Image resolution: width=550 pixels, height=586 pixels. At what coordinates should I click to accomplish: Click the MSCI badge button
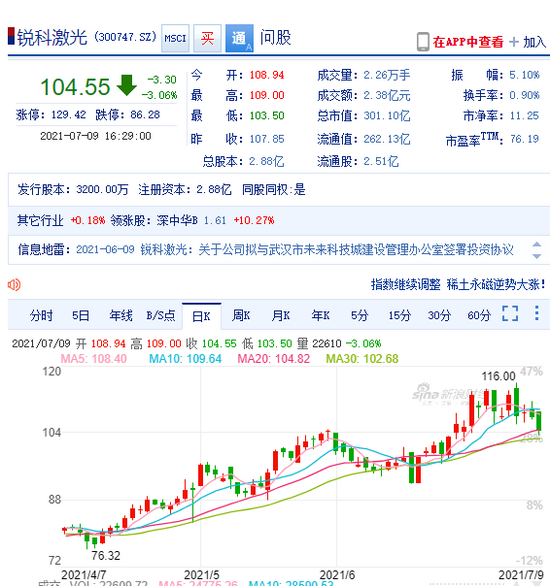click(175, 38)
